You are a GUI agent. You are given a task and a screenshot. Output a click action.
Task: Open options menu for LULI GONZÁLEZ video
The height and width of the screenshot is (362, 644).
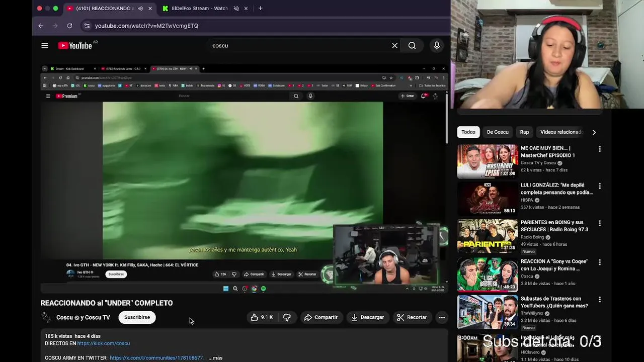(600, 187)
